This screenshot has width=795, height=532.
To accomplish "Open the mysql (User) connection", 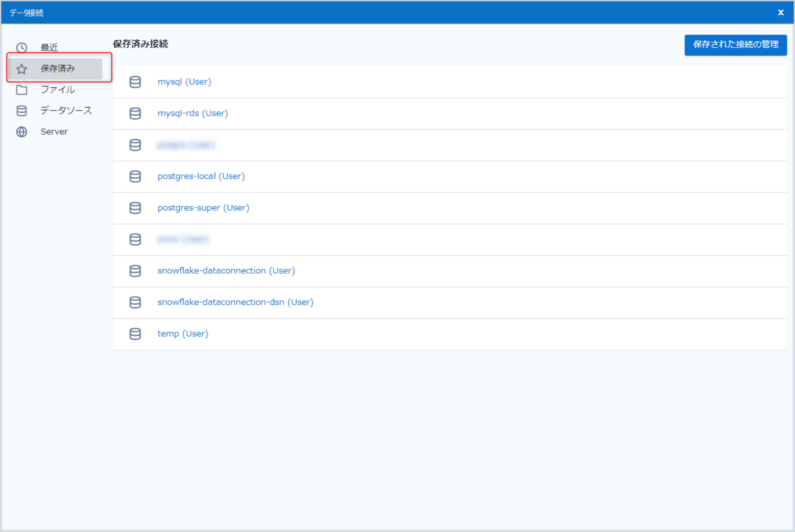I will (184, 82).
